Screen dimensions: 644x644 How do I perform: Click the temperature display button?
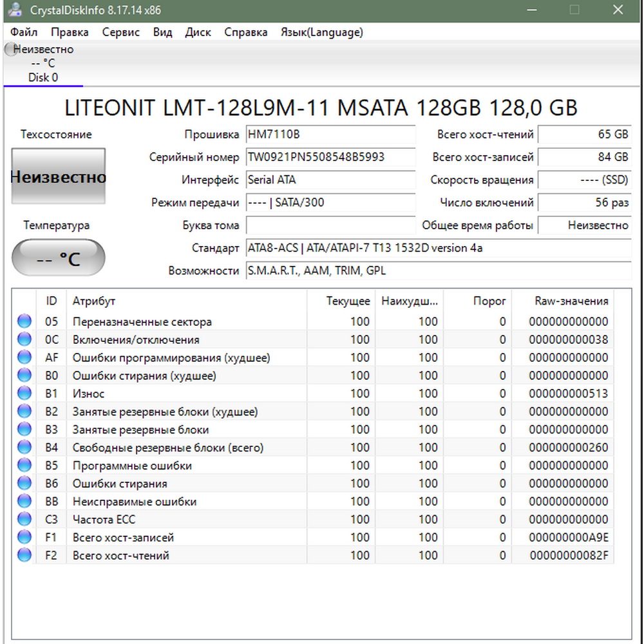click(x=58, y=259)
